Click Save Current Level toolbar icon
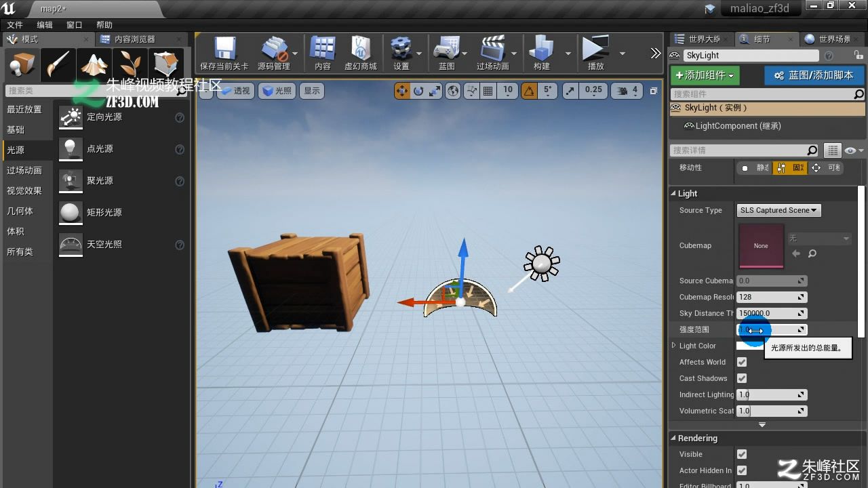868x488 pixels. tap(224, 53)
